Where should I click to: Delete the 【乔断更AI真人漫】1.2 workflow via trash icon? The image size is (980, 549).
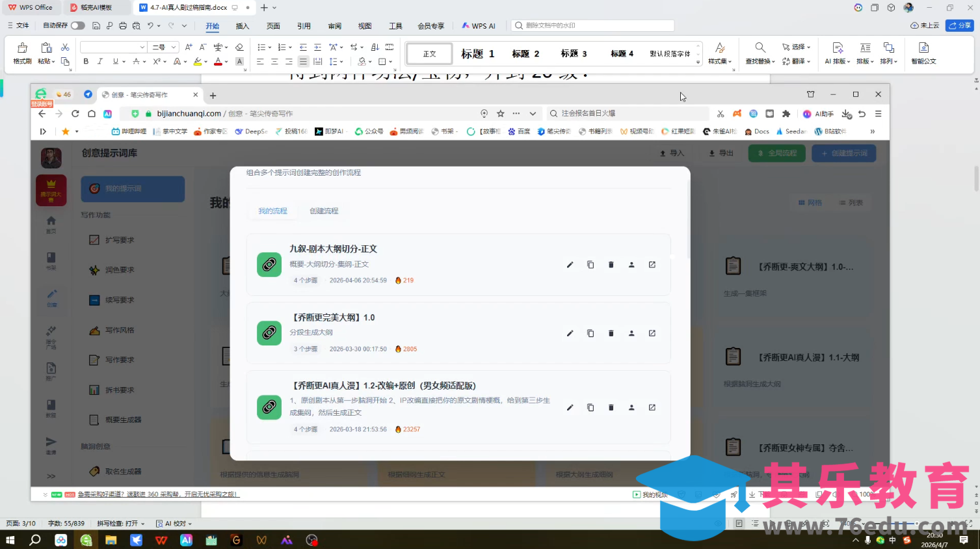coord(611,407)
